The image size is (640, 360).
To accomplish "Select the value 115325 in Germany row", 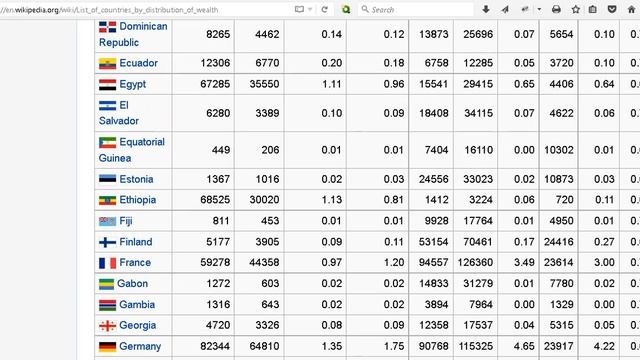I will (475, 347).
